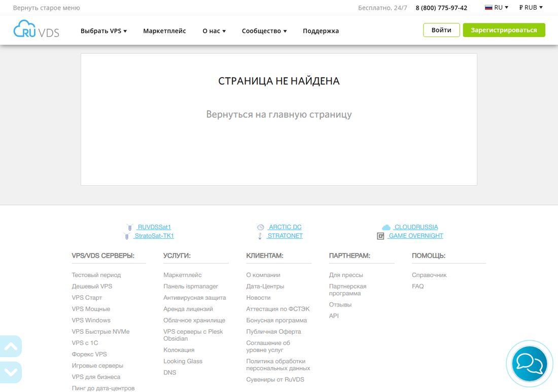The height and width of the screenshot is (392, 558).
Task: Click VPS с 1С footer link
Action: tap(85, 343)
